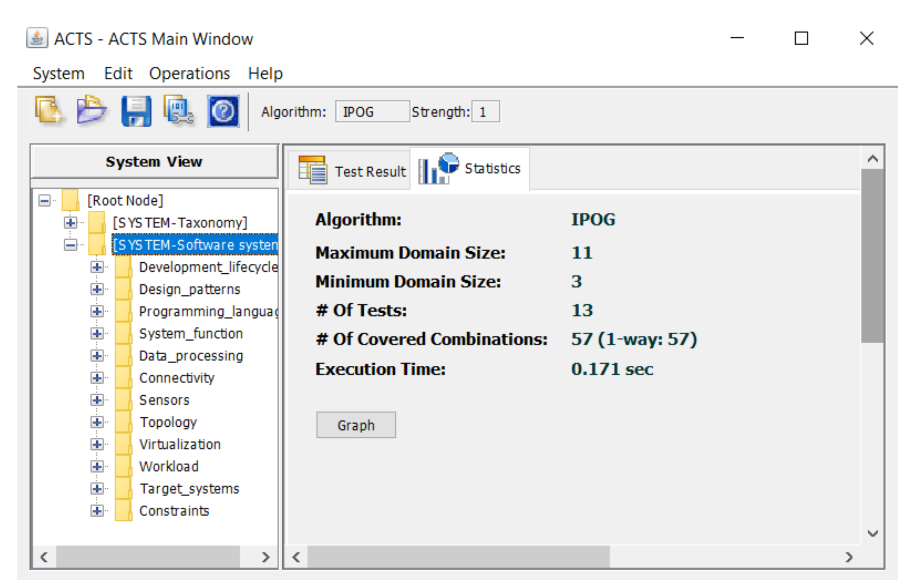The height and width of the screenshot is (588, 921).
Task: Click the blue Help question mark icon
Action: [x=223, y=111]
